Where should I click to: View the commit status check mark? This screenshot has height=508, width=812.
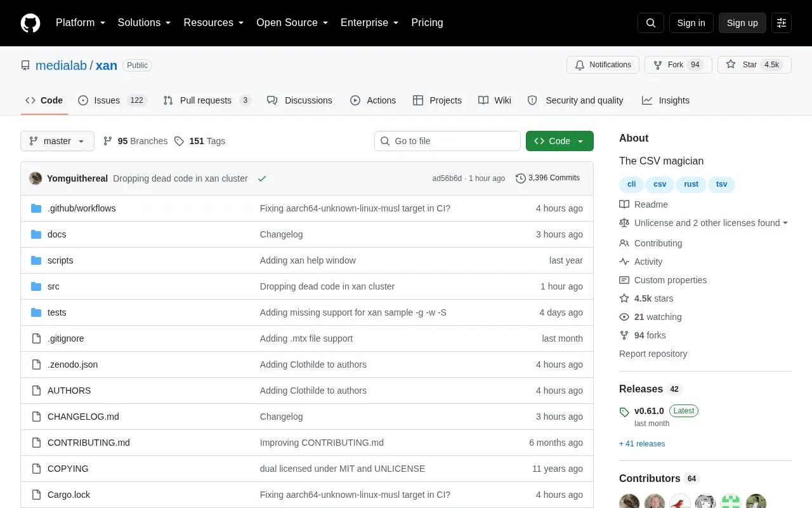tap(262, 178)
